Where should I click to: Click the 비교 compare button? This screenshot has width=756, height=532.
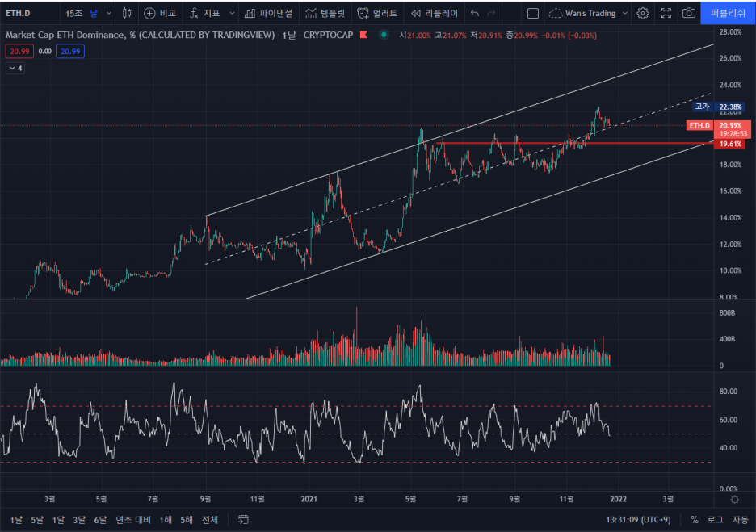pos(160,14)
